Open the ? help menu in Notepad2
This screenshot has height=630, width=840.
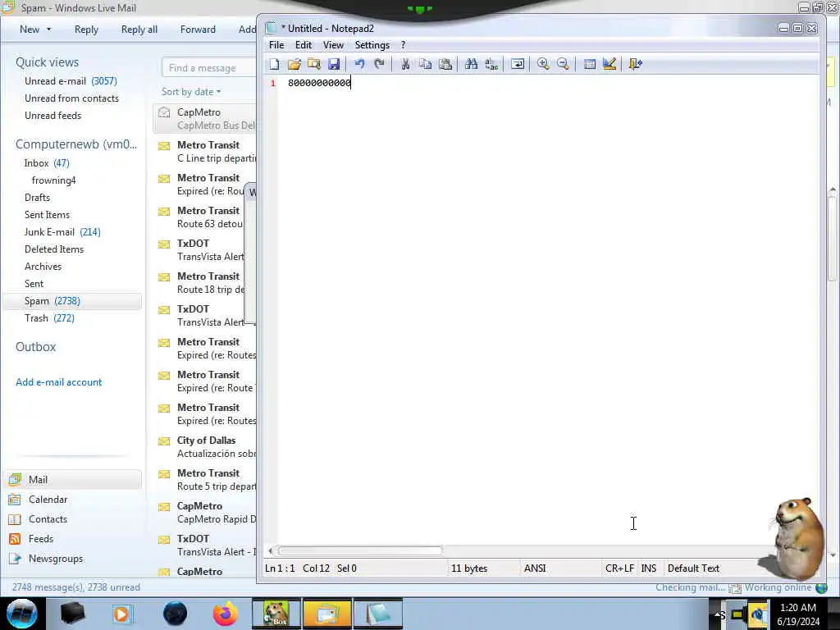point(404,45)
